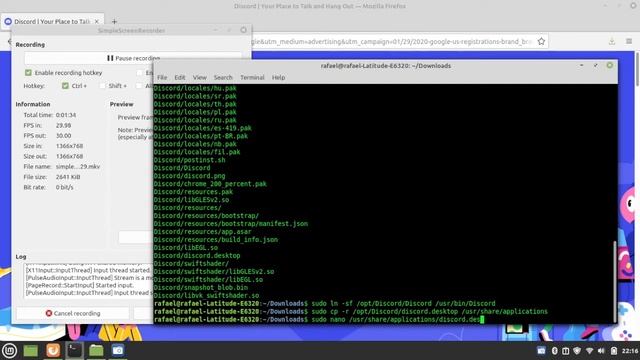Click Discord/resources/build_info.json terminal line
The height and width of the screenshot is (360, 640).
click(x=216, y=240)
